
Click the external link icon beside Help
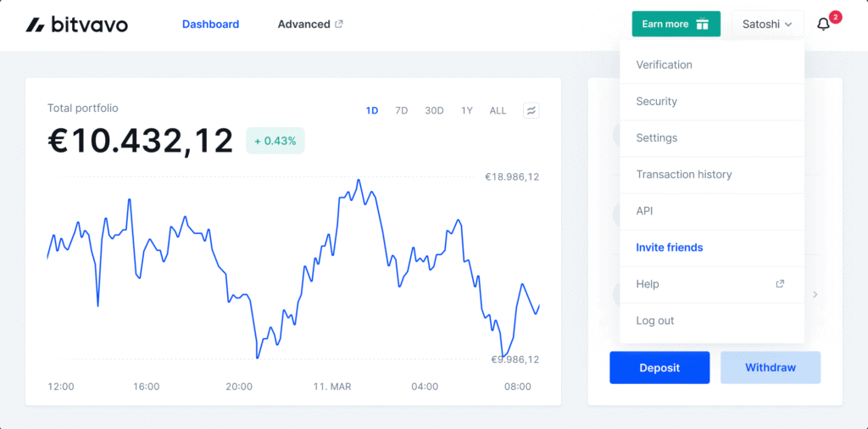[780, 284]
